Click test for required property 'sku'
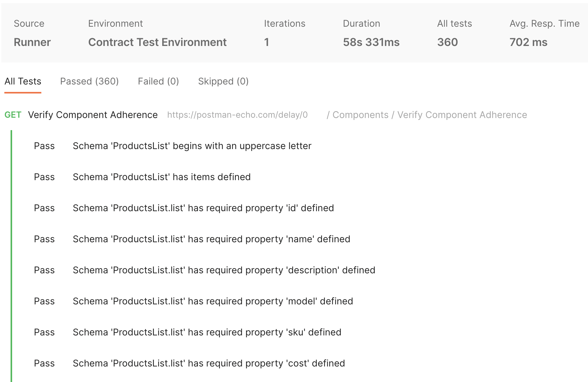Screen dimensions: 588x382 pyautogui.click(x=207, y=332)
